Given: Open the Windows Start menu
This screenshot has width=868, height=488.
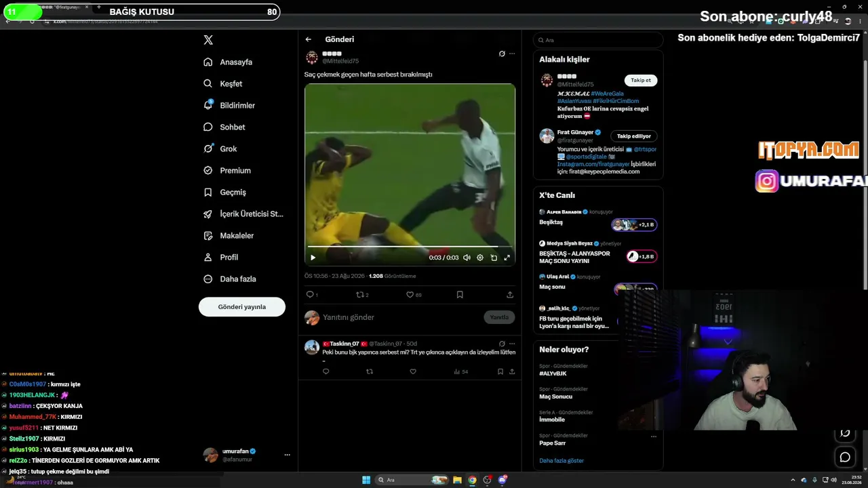Looking at the screenshot, I should (x=366, y=480).
